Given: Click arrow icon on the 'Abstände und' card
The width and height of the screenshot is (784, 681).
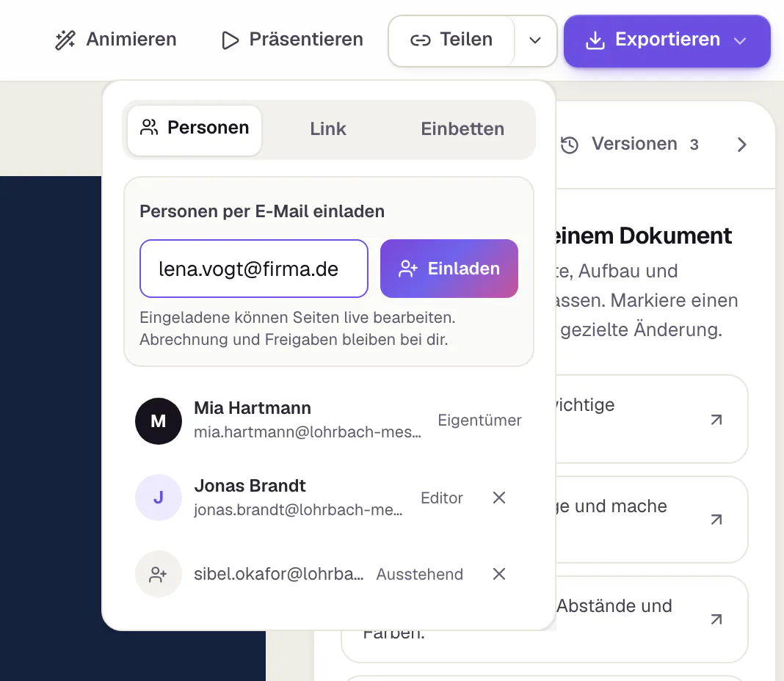Looking at the screenshot, I should [716, 620].
